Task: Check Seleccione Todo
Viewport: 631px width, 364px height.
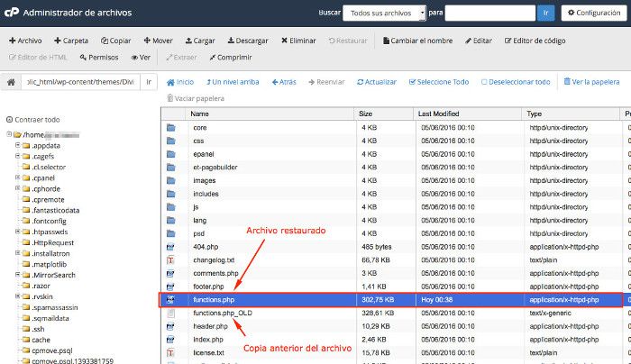Action: 439,82
